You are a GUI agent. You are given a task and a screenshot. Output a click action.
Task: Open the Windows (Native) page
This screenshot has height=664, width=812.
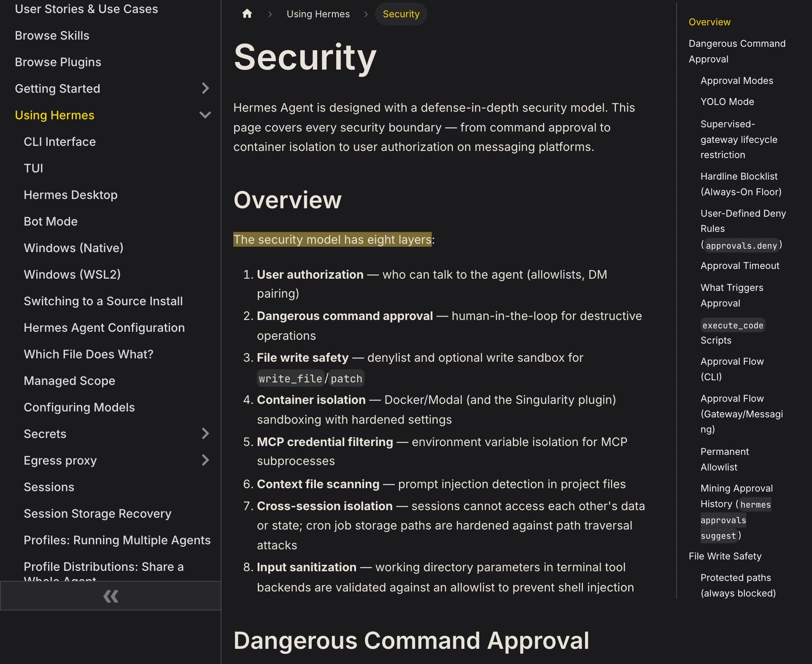(74, 248)
